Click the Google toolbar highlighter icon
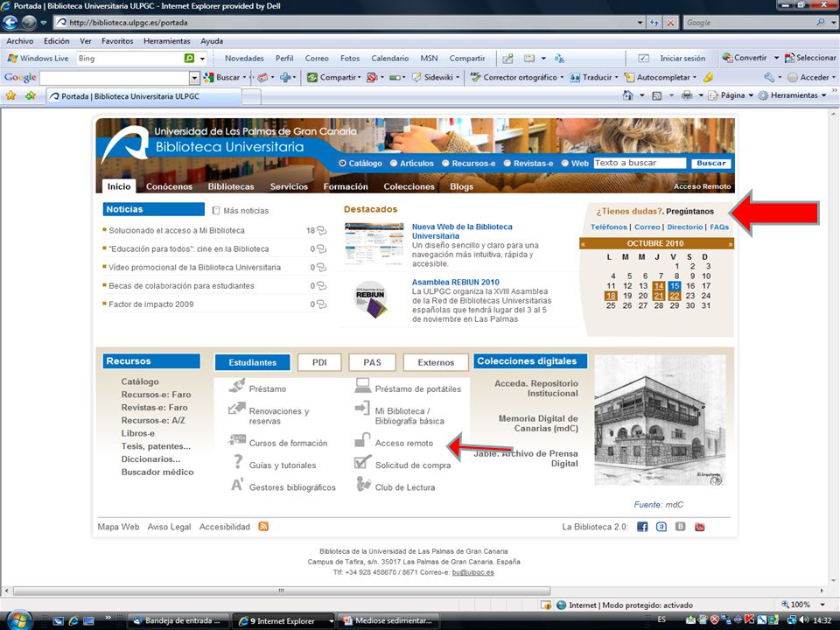This screenshot has width=840, height=630. tap(708, 77)
